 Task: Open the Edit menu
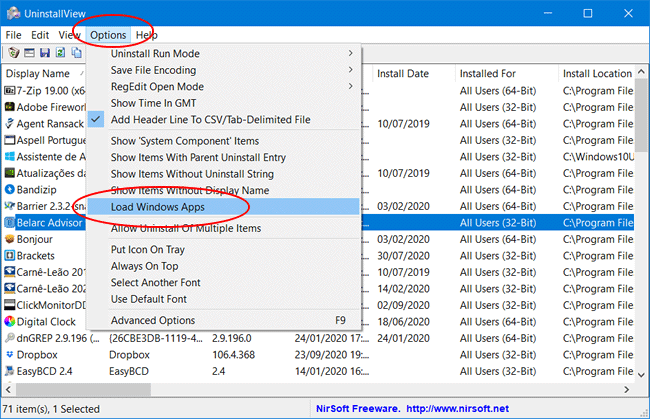tap(40, 35)
